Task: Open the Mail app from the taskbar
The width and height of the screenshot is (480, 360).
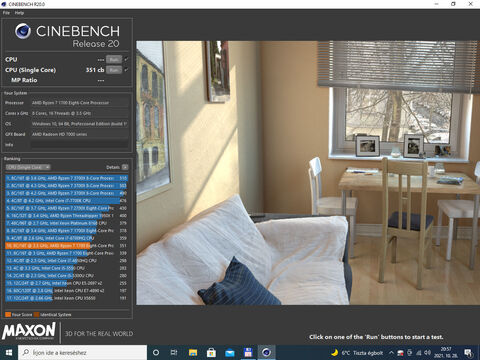Action: point(230,352)
